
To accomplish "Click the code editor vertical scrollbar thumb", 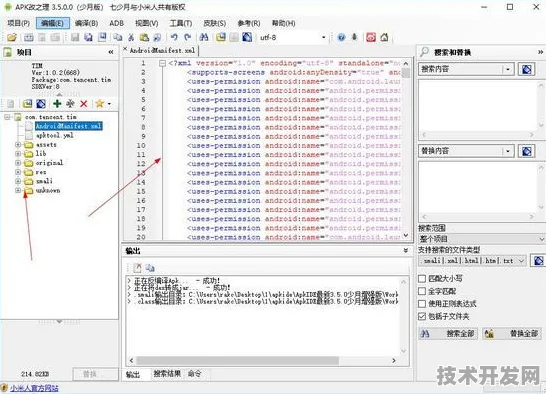I will tap(406, 73).
